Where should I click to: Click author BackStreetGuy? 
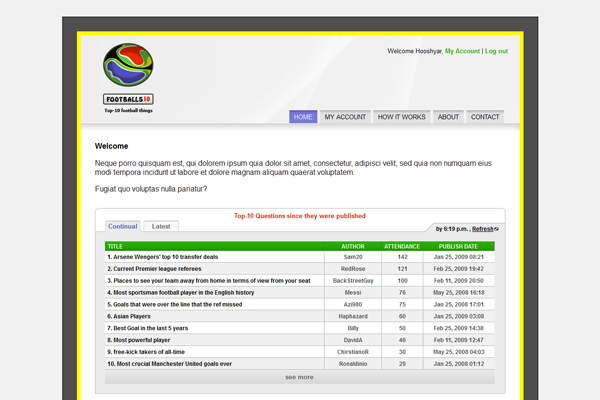pyautogui.click(x=353, y=281)
